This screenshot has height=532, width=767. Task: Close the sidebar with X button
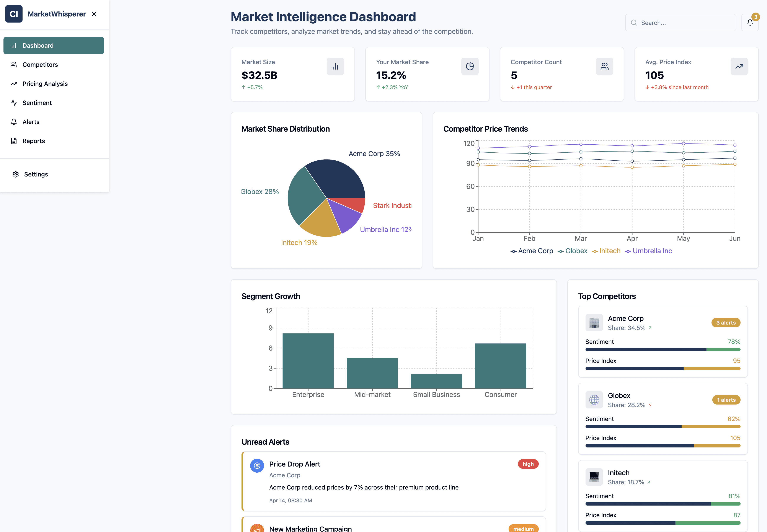click(94, 14)
